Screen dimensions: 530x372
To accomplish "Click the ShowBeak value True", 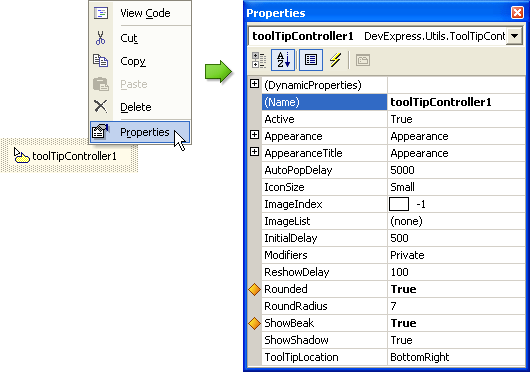I will (x=403, y=323).
